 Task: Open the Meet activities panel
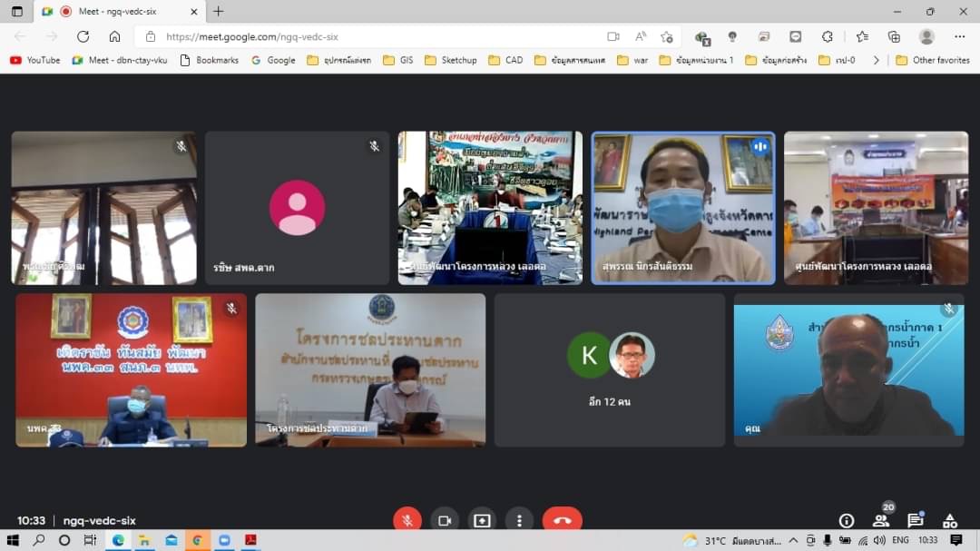(950, 520)
